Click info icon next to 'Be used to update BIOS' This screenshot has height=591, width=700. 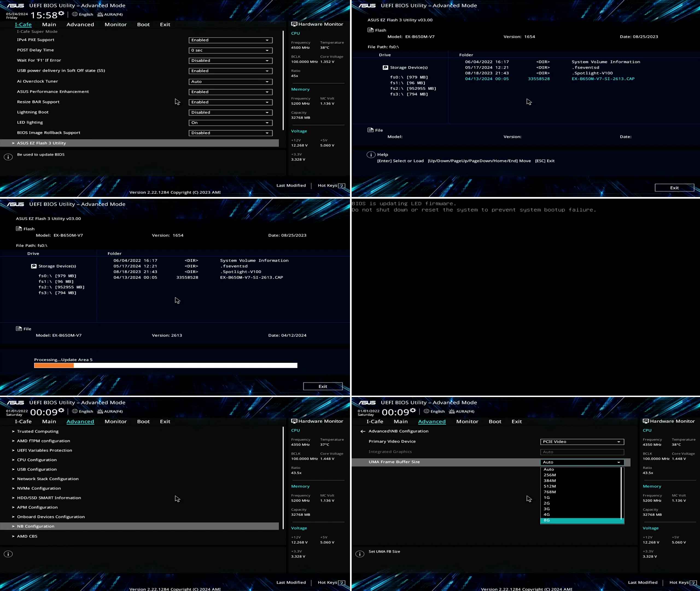pyautogui.click(x=8, y=157)
